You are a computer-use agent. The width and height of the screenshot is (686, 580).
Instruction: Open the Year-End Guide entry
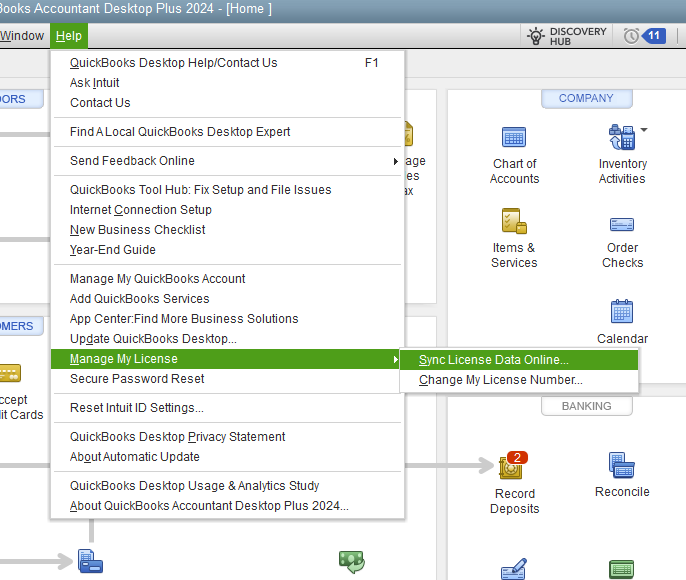[x=227, y=250]
